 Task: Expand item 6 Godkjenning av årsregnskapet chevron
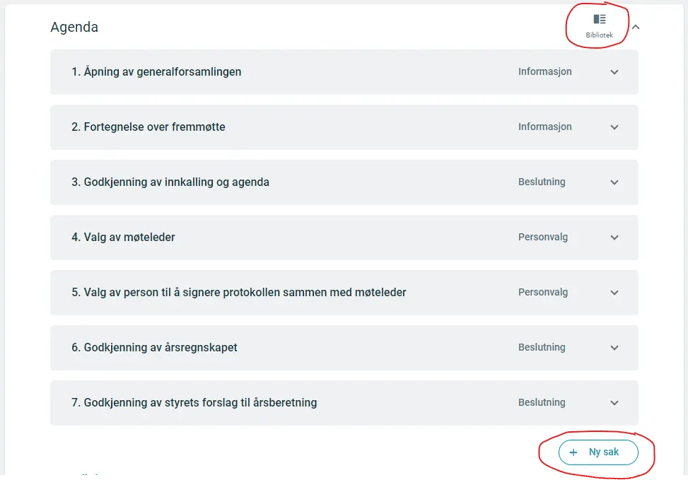pyautogui.click(x=614, y=347)
